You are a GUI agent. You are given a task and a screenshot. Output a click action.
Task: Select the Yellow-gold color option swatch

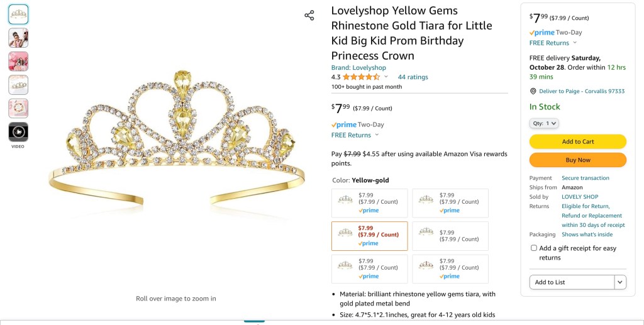point(369,236)
